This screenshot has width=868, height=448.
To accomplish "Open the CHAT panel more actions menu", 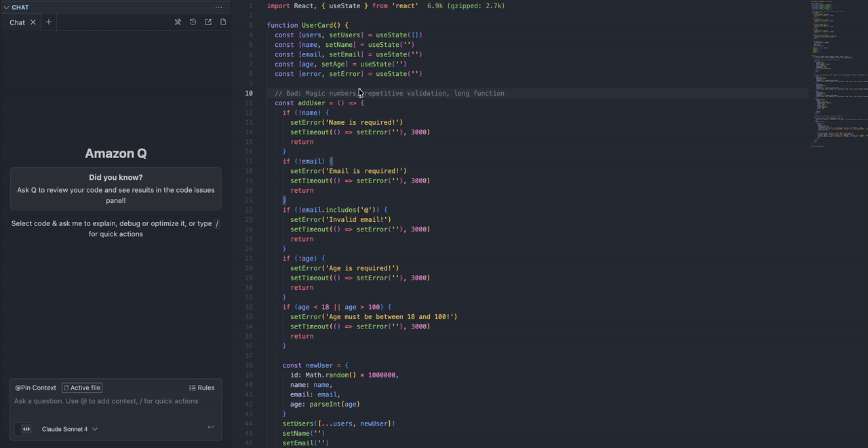I will (218, 7).
